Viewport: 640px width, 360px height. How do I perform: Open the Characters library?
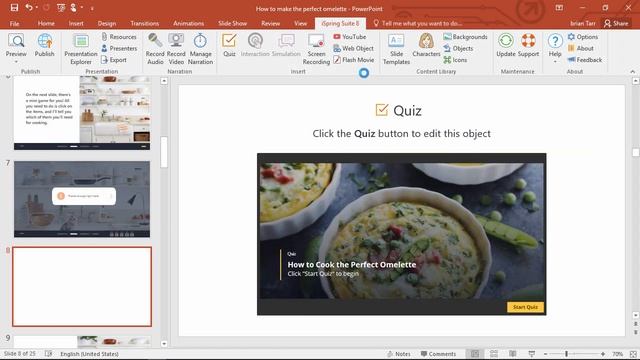click(x=426, y=45)
